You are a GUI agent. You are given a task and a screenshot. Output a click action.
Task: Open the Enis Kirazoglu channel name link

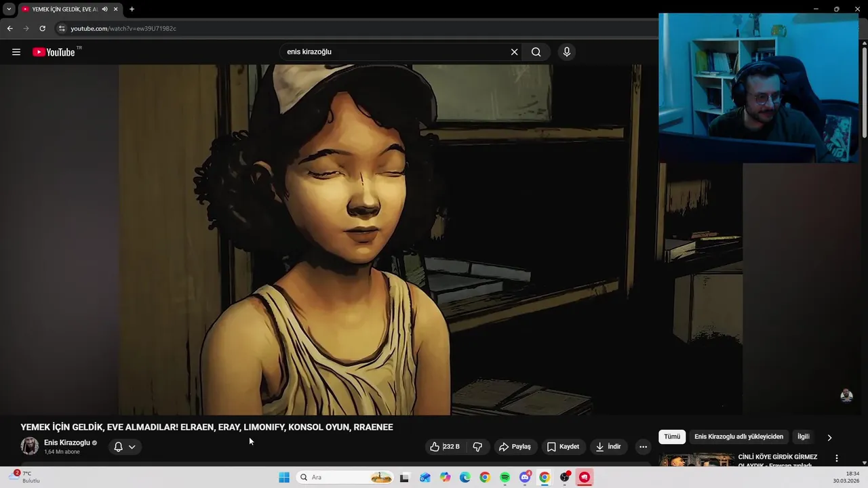(66, 443)
